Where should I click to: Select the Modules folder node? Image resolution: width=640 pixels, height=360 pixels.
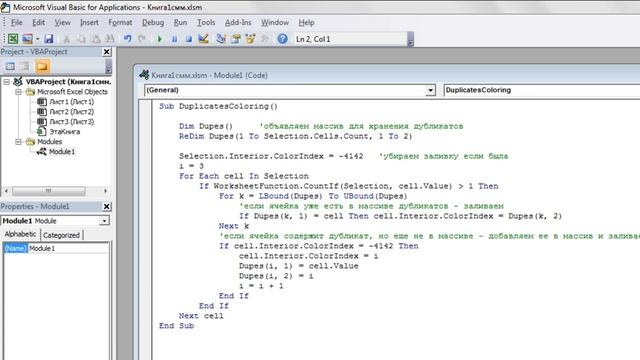tap(49, 142)
